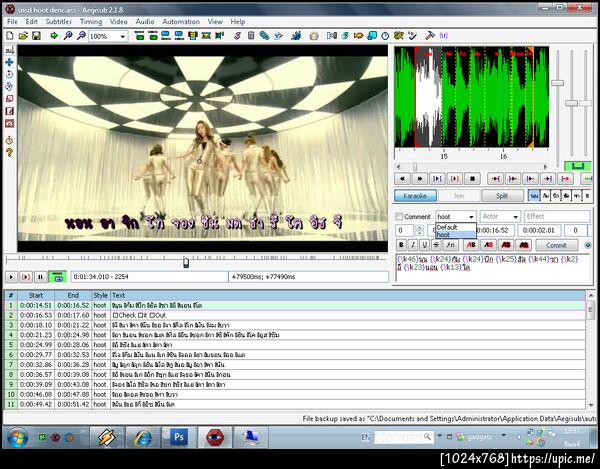Open the File menu
This screenshot has width=600, height=469.
point(12,22)
